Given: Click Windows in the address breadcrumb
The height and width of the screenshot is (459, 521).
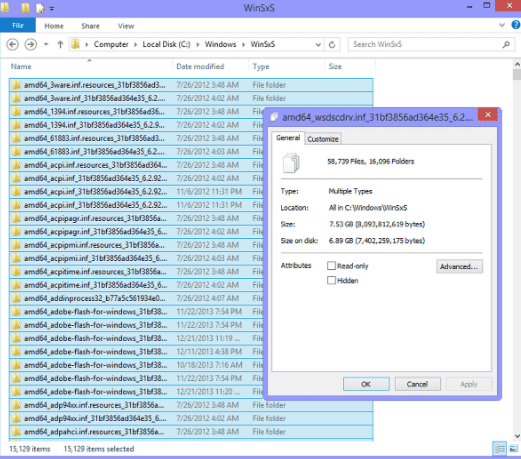Looking at the screenshot, I should (x=220, y=44).
